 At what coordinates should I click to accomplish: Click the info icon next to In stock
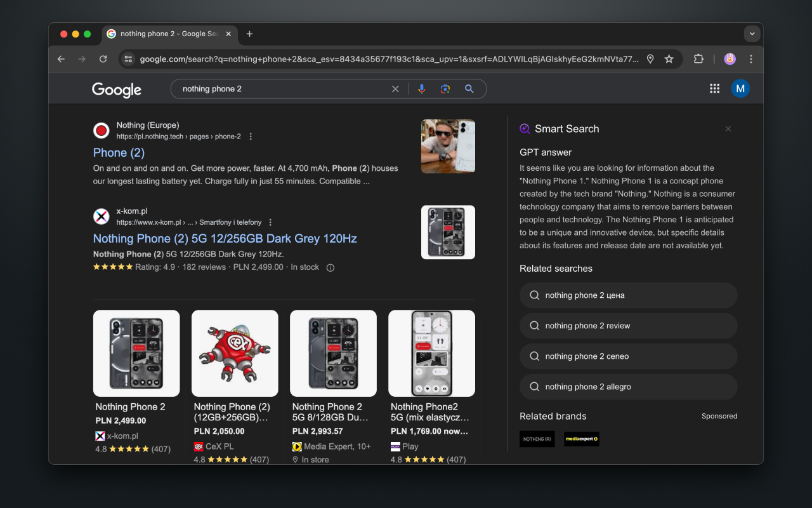(330, 267)
